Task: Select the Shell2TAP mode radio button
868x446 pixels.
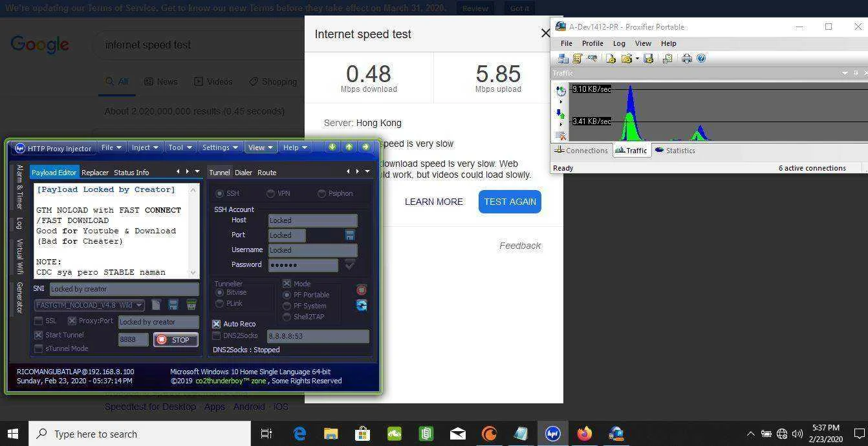Action: 287,317
